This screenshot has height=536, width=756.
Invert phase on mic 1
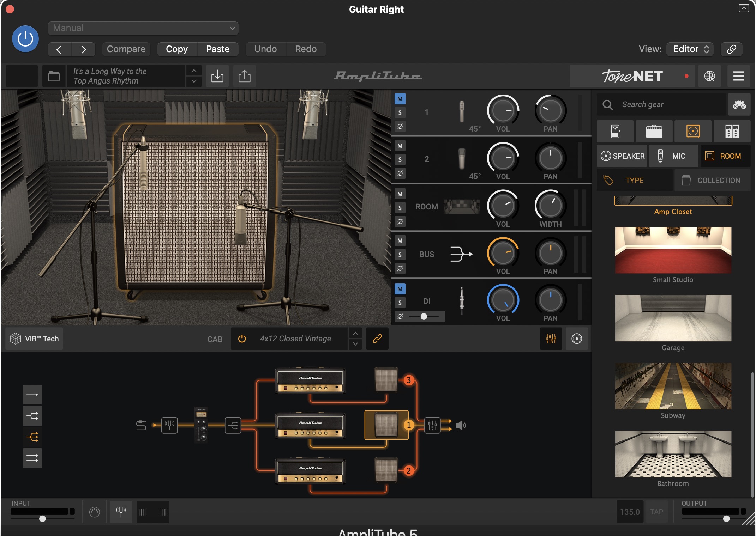click(400, 126)
